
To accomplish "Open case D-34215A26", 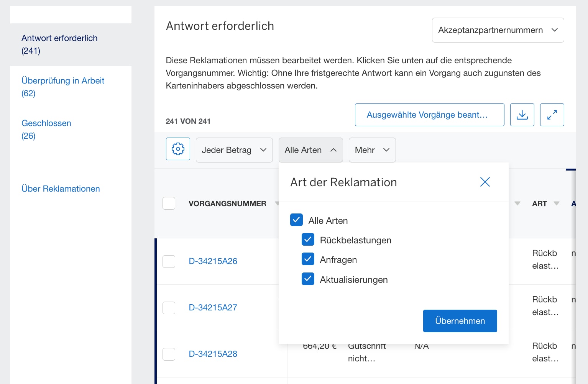I will 213,261.
